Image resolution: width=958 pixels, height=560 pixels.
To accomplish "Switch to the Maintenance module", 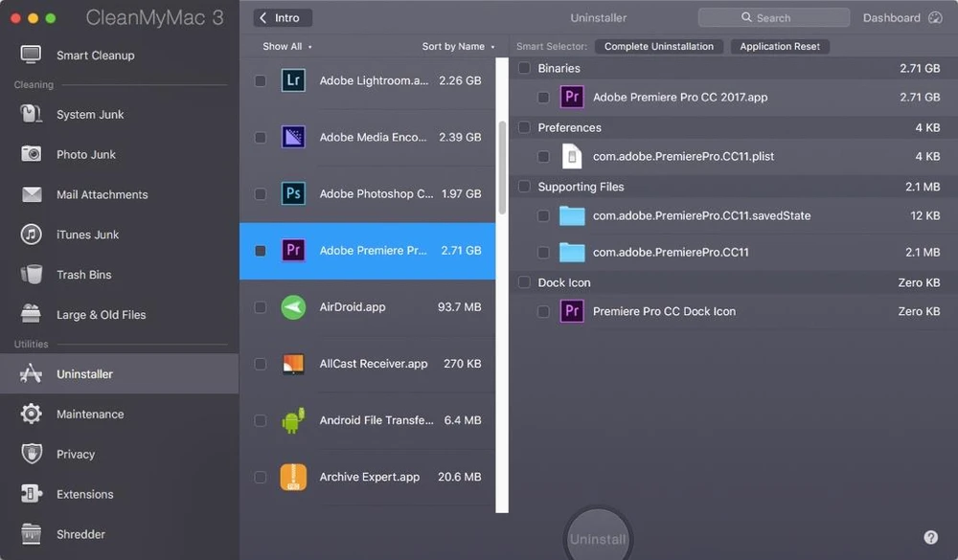I will coord(89,414).
